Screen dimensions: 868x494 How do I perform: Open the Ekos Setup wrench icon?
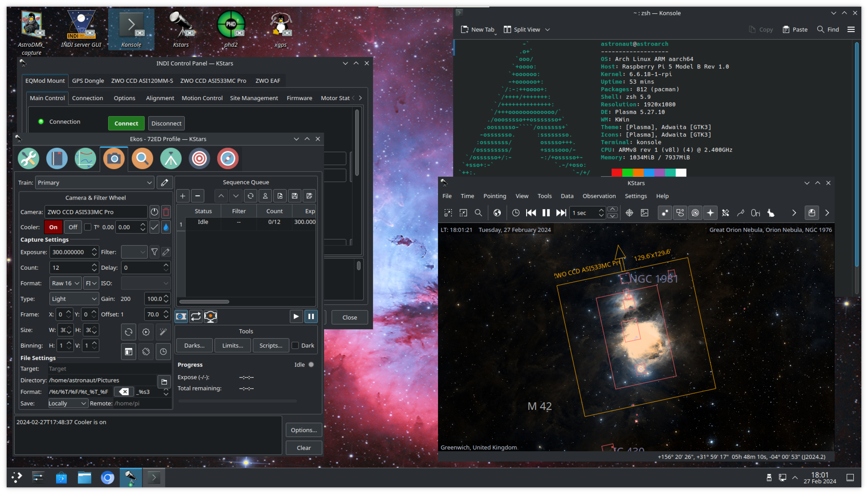(28, 159)
